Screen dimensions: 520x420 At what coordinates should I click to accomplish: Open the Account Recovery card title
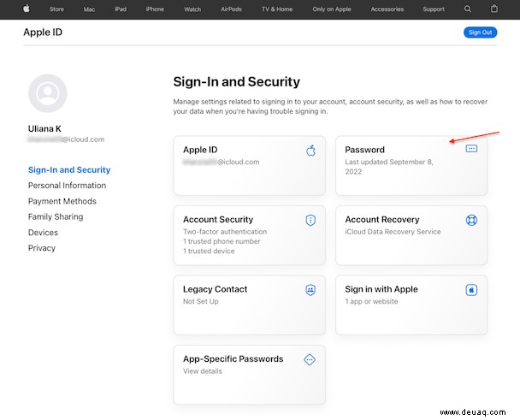click(x=382, y=219)
